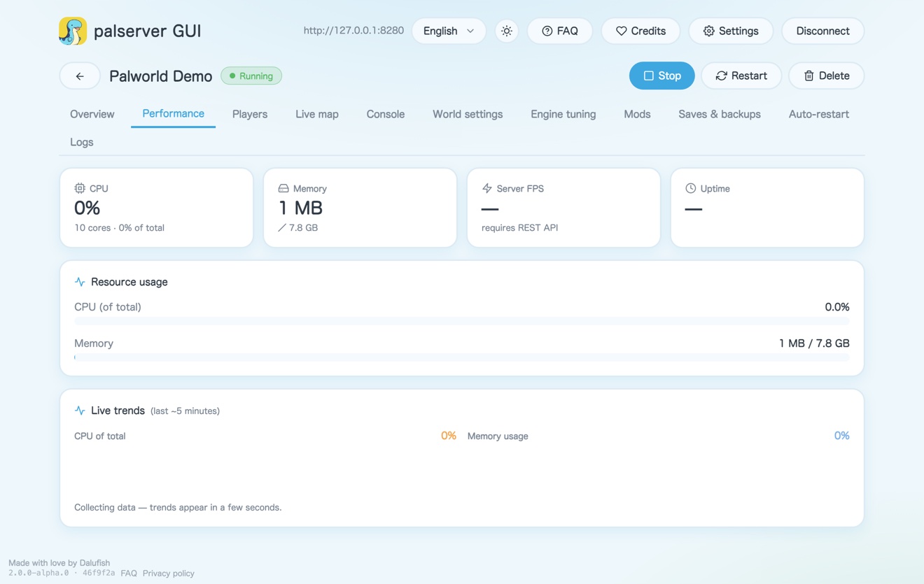Click the blue 0% memory trend value
This screenshot has width=924, height=584.
[x=842, y=436]
